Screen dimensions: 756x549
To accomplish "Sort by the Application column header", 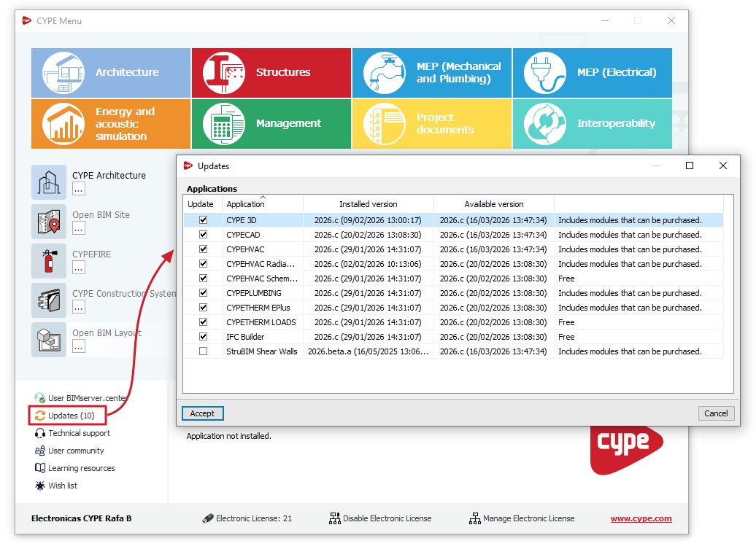I will pos(263,204).
